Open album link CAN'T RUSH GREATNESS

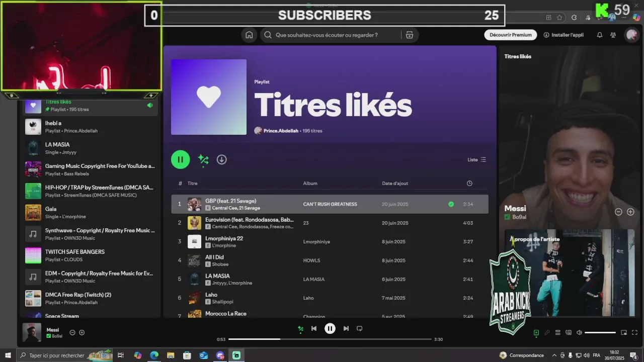[330, 204]
